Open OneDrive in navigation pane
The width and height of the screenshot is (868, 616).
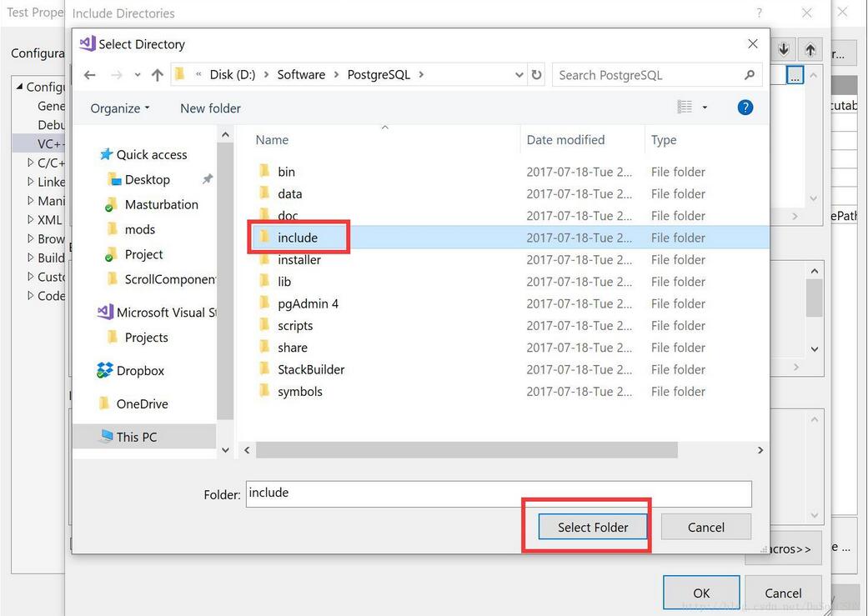pyautogui.click(x=142, y=404)
